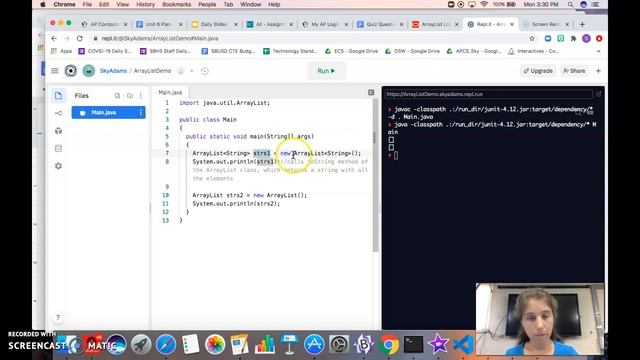This screenshot has width=640, height=360.
Task: Switch to the Main.java editor tab
Action: pyautogui.click(x=170, y=93)
